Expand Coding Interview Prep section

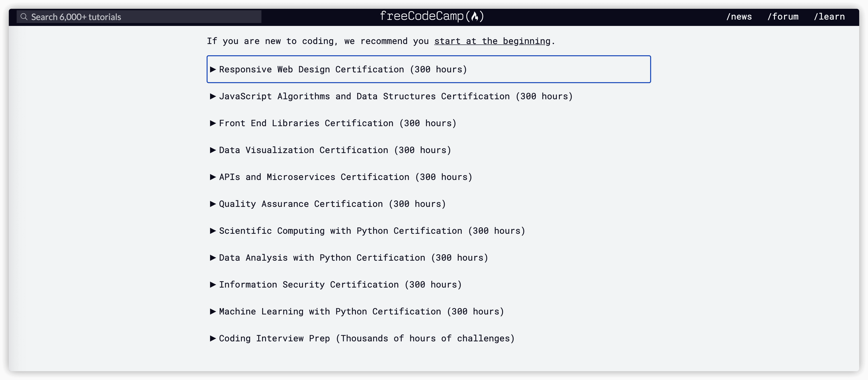367,339
